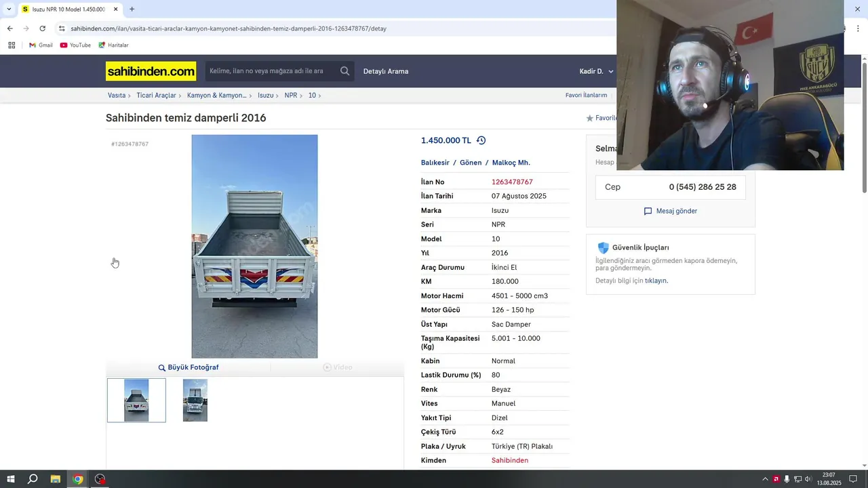The width and height of the screenshot is (868, 488).
Task: Click the microphone tray icon
Action: tap(787, 479)
